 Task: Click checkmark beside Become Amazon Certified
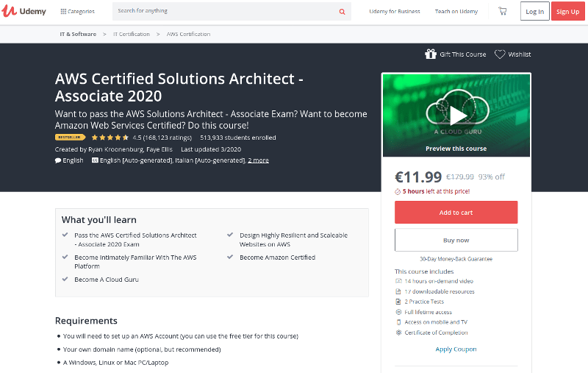tap(230, 257)
